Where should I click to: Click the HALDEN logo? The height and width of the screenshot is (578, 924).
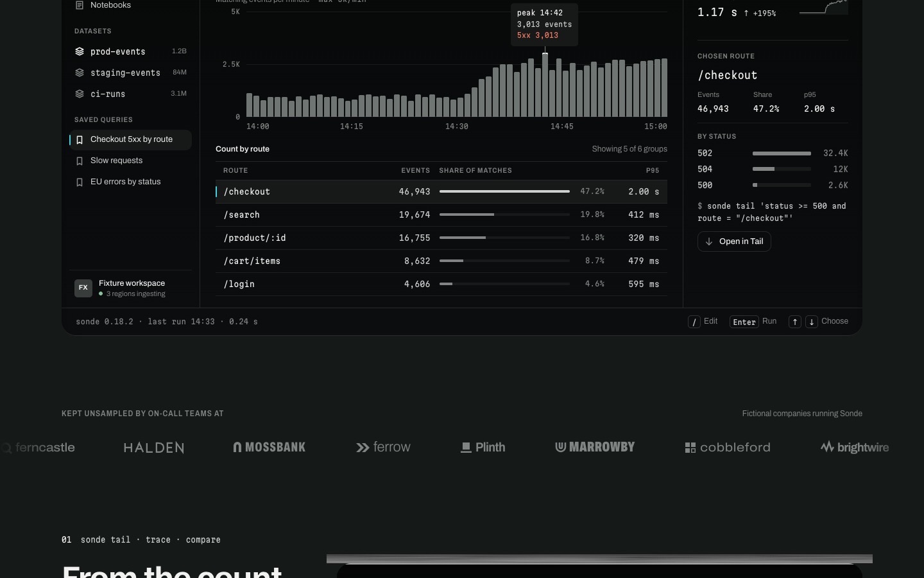pyautogui.click(x=154, y=448)
